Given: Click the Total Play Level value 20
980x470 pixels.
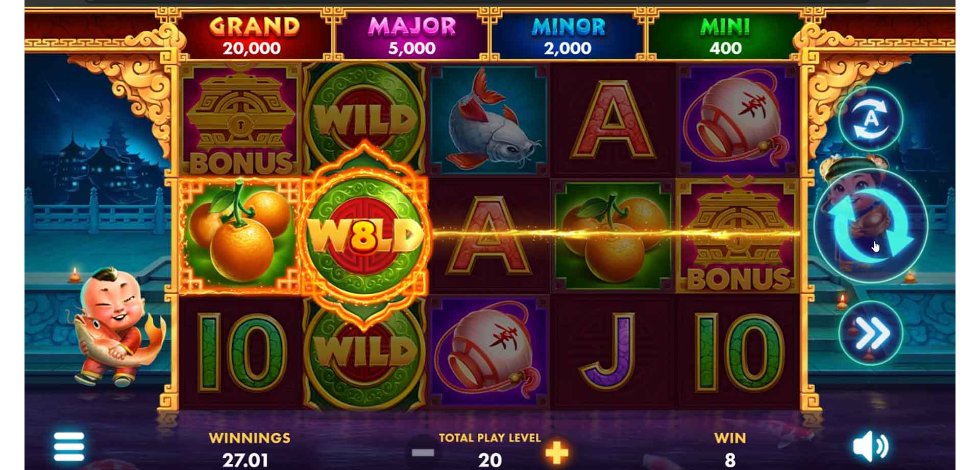Looking at the screenshot, I should tap(490, 460).
